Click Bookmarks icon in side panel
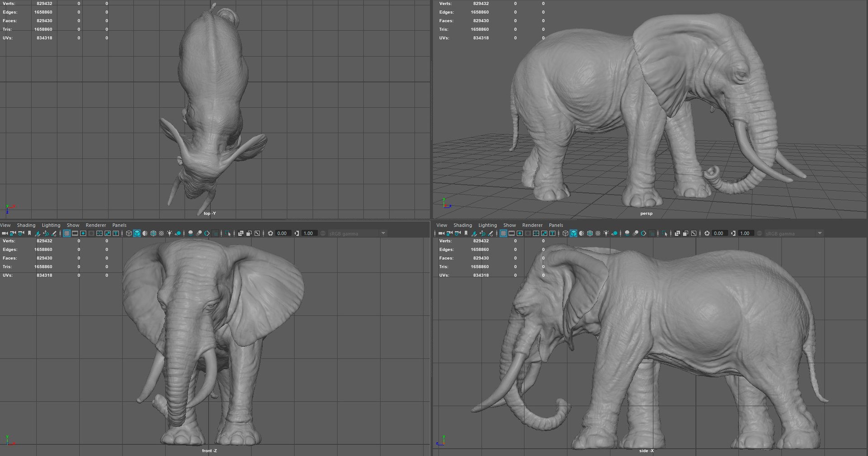868x456 pixels. [x=466, y=233]
